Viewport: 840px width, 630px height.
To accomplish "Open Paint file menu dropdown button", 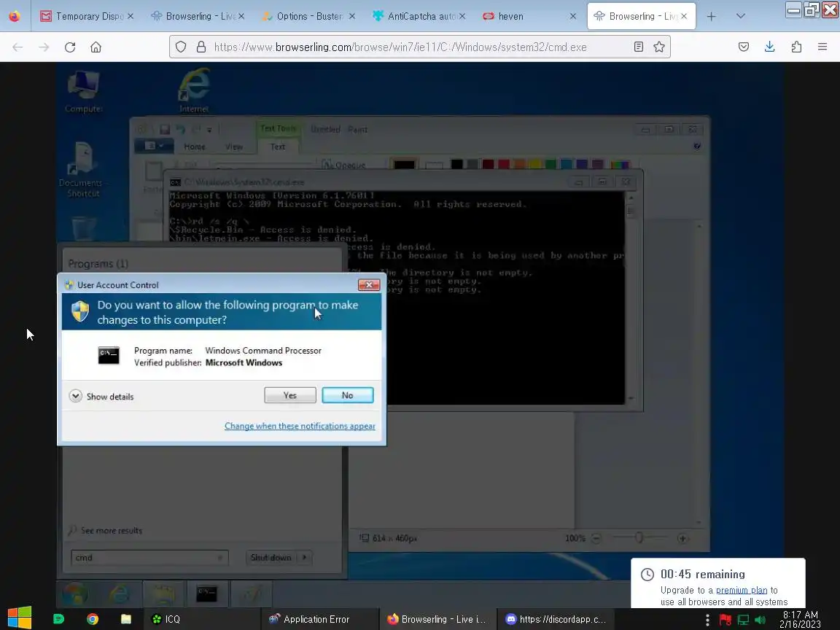I will click(153, 146).
